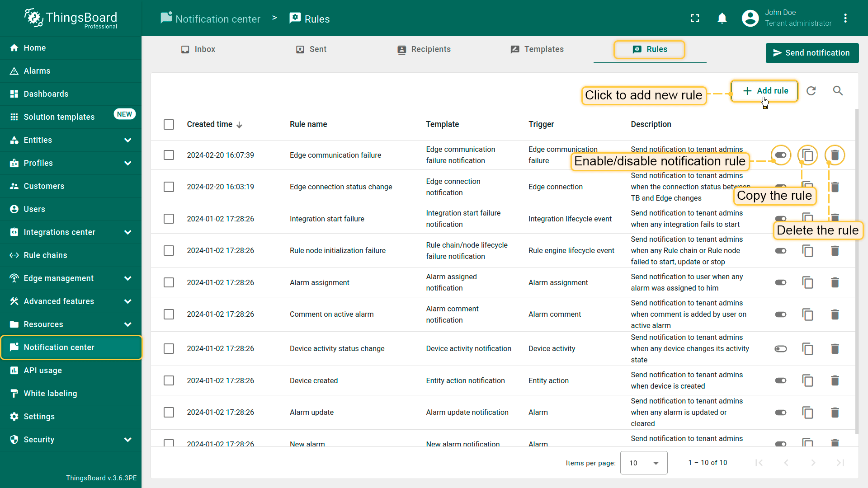Image resolution: width=868 pixels, height=488 pixels.
Task: Switch to the Recipients tab
Action: point(424,49)
